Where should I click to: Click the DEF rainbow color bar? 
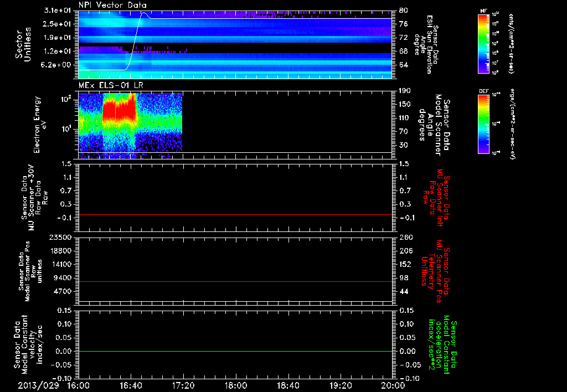click(484, 124)
